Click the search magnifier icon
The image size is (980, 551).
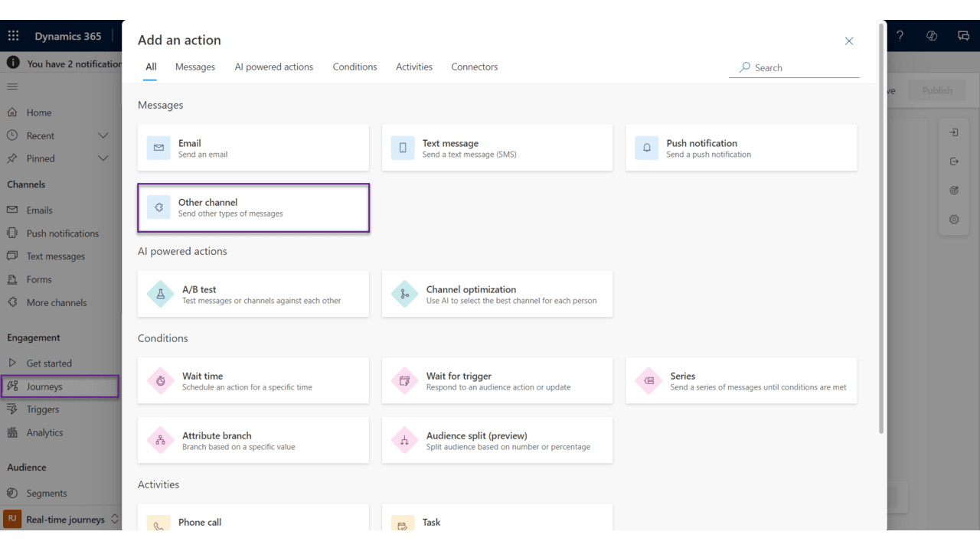(744, 67)
